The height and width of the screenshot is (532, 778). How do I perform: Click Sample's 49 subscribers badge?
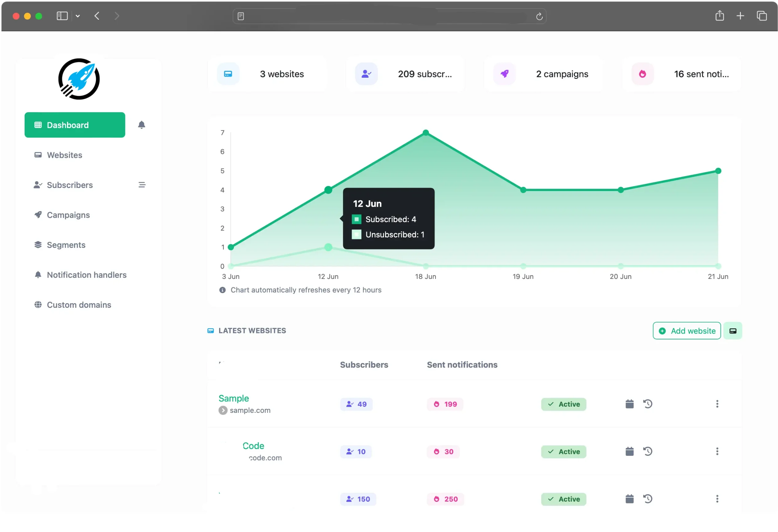click(x=356, y=404)
